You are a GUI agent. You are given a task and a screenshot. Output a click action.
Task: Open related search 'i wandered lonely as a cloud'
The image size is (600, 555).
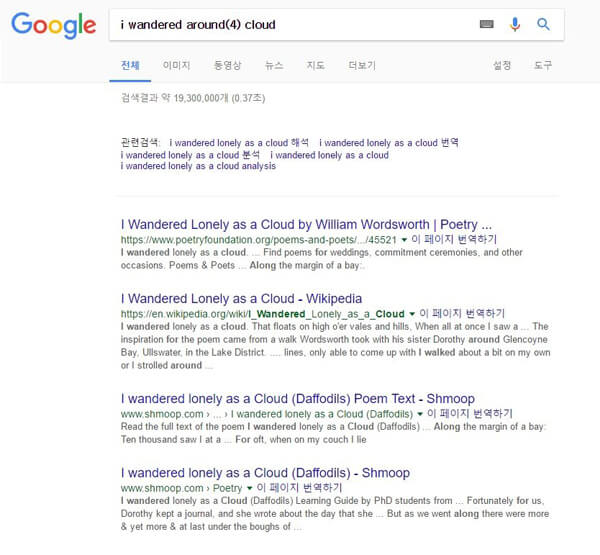[329, 155]
